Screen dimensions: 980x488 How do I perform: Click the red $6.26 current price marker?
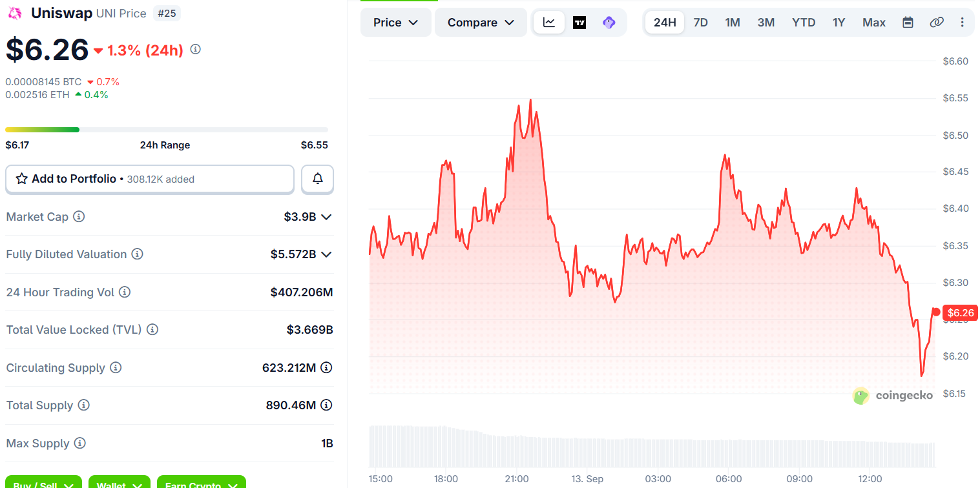959,313
